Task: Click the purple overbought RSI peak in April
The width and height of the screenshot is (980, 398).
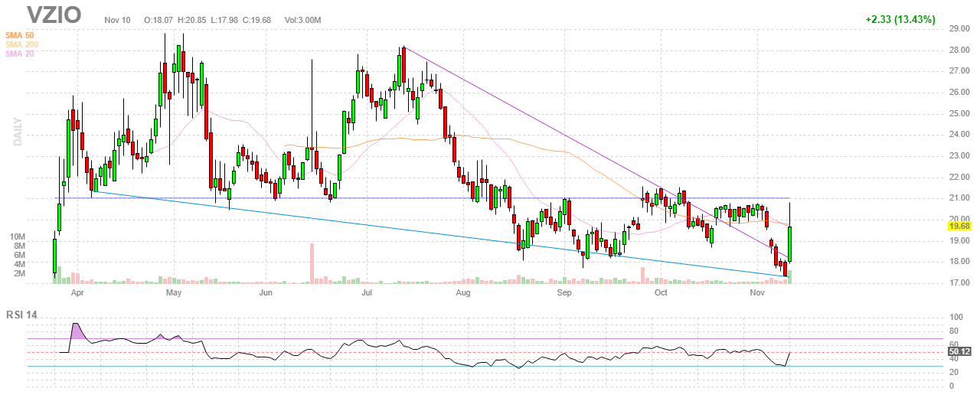Action: click(x=76, y=330)
